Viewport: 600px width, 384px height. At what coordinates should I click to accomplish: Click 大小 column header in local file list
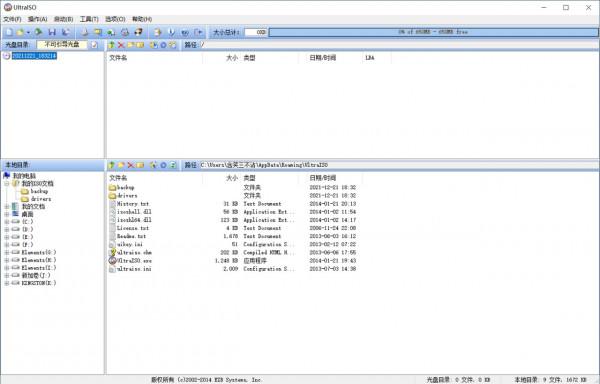[222, 178]
